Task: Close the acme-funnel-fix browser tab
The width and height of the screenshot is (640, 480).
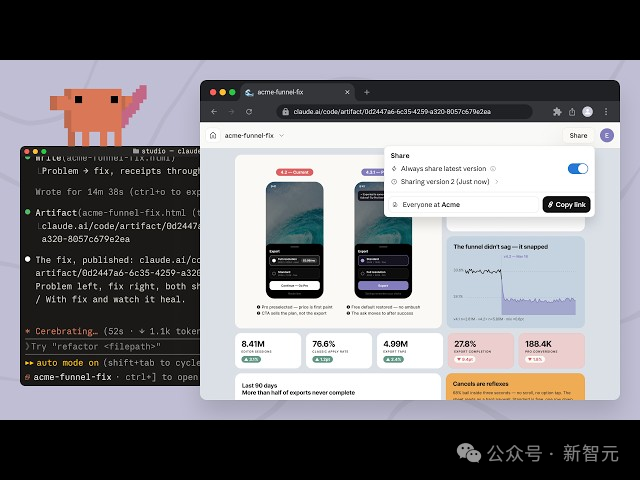Action: tap(347, 92)
